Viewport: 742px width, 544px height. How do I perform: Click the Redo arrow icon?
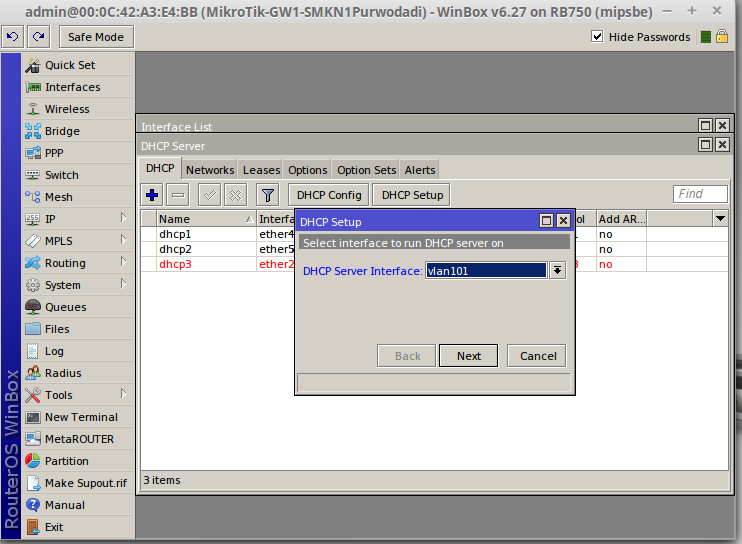click(39, 37)
